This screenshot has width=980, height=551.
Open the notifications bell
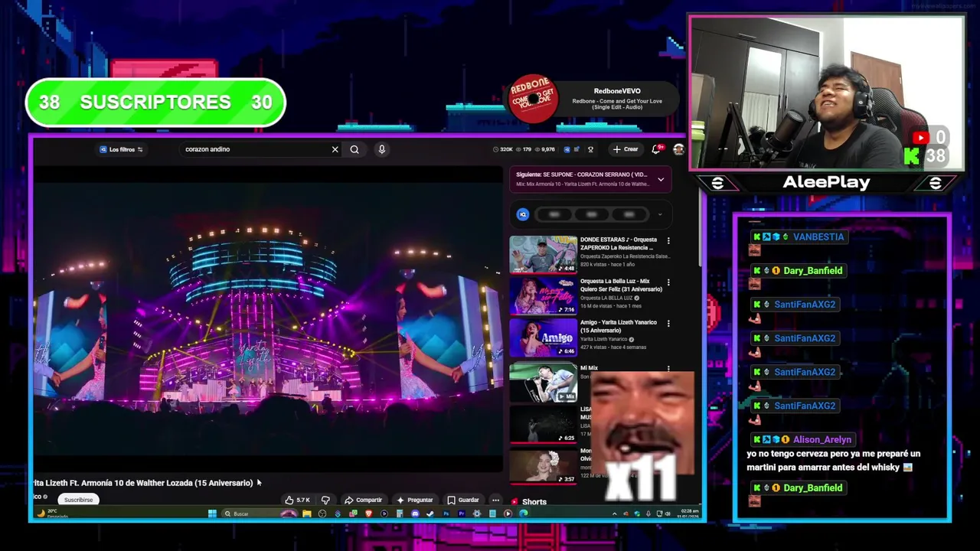click(x=655, y=149)
